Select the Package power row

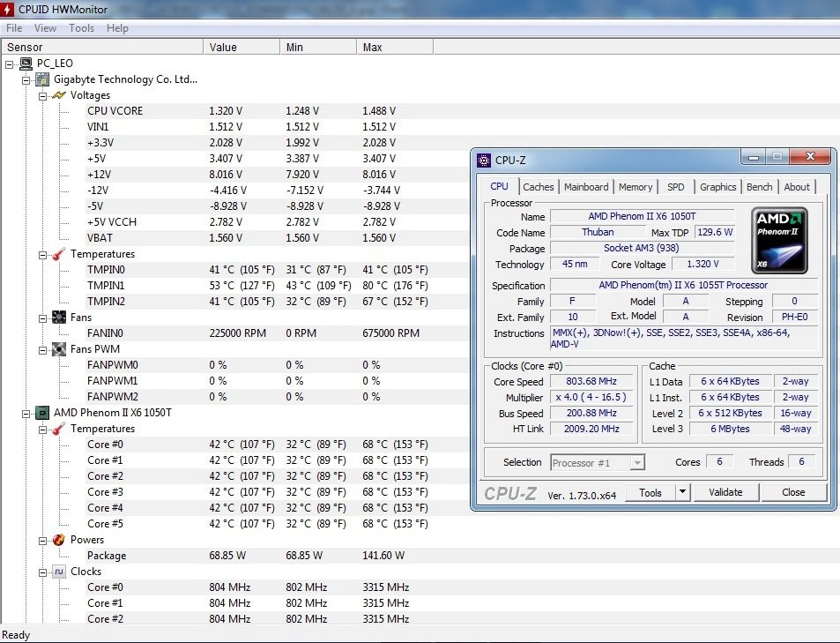tap(259, 556)
